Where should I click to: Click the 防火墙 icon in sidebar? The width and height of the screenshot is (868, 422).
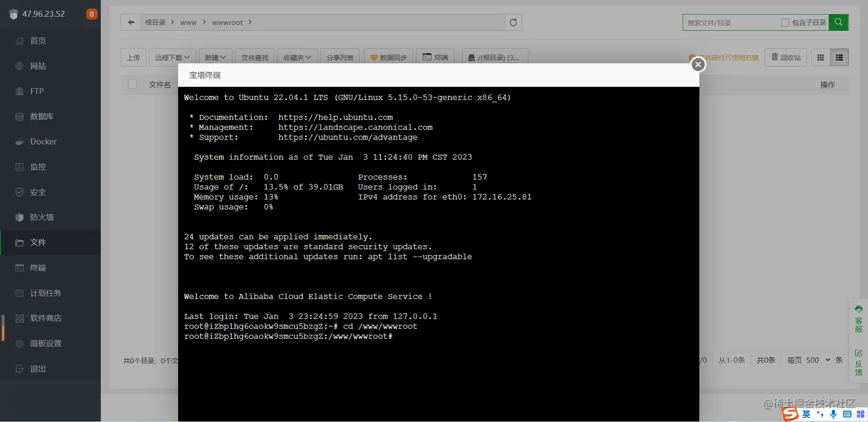point(20,218)
